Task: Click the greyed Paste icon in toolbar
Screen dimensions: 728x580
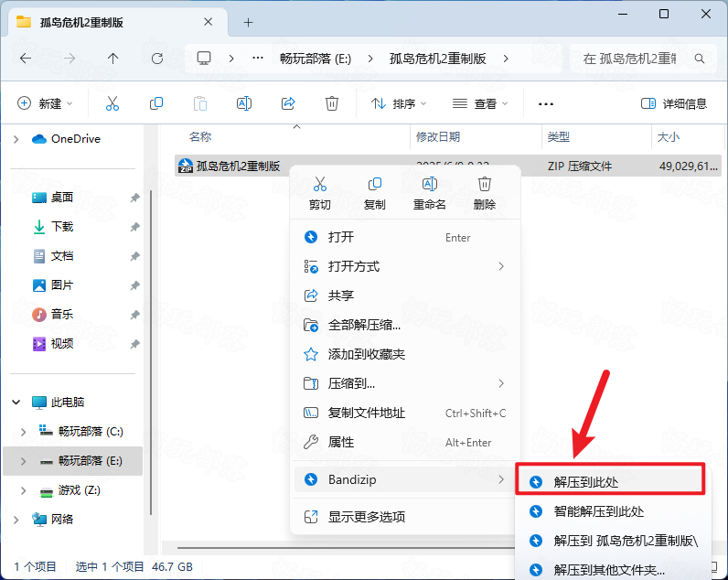Action: [x=200, y=103]
